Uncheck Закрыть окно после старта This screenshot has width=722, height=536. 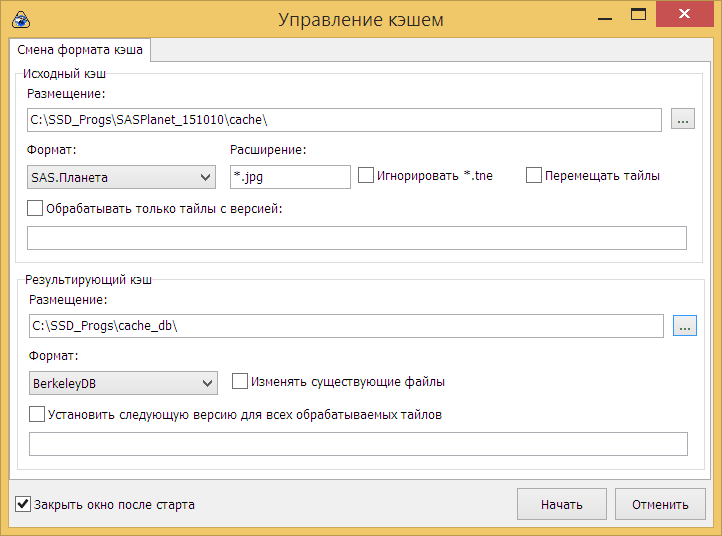(24, 504)
